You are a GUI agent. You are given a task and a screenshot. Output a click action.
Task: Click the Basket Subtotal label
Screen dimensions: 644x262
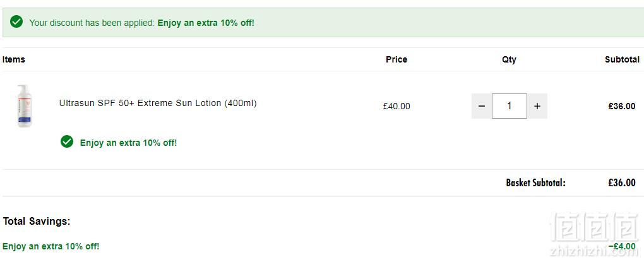535,182
